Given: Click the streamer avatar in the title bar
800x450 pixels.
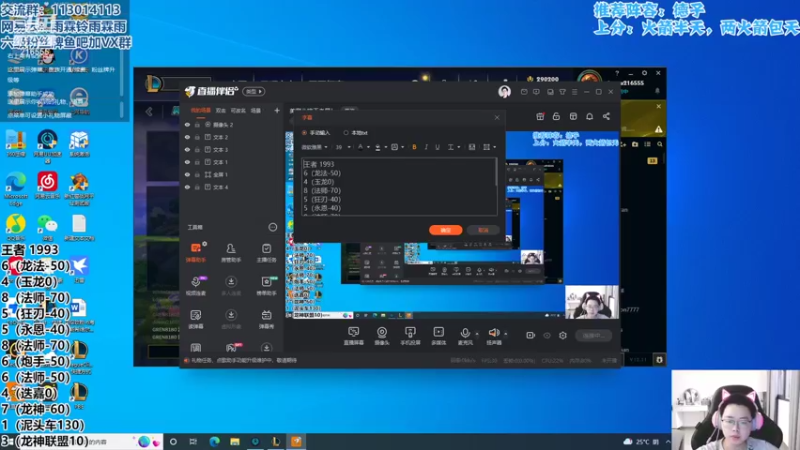Looking at the screenshot, I should (x=504, y=91).
